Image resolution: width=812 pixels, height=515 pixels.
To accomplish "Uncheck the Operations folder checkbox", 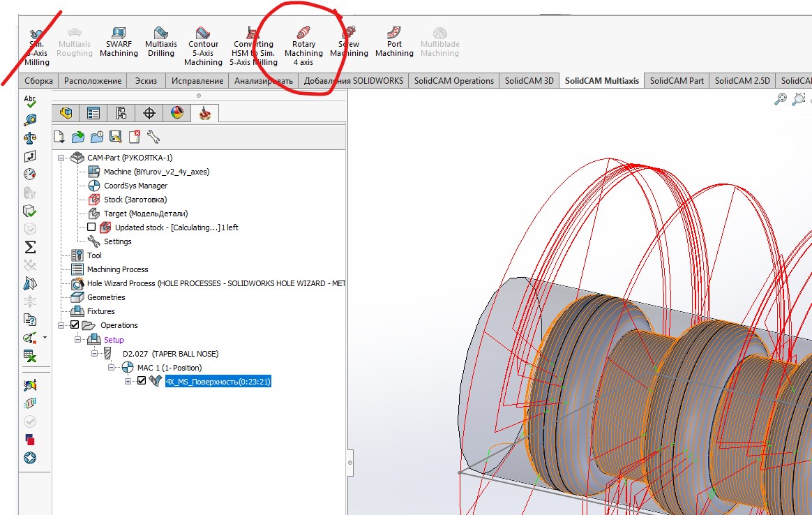I will pyautogui.click(x=75, y=325).
